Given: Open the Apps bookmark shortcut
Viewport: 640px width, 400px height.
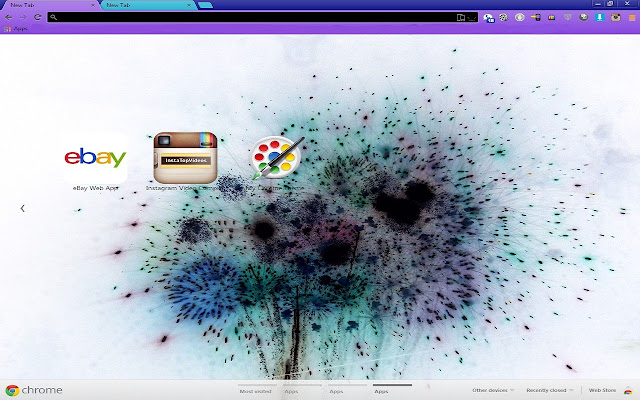Looking at the screenshot, I should 16,29.
